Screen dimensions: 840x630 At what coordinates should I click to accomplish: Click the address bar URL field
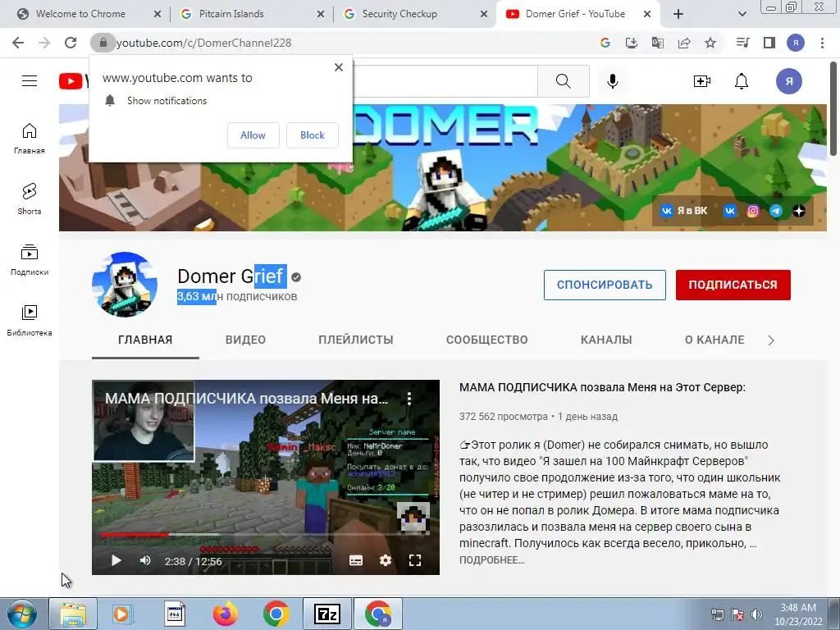(x=343, y=43)
